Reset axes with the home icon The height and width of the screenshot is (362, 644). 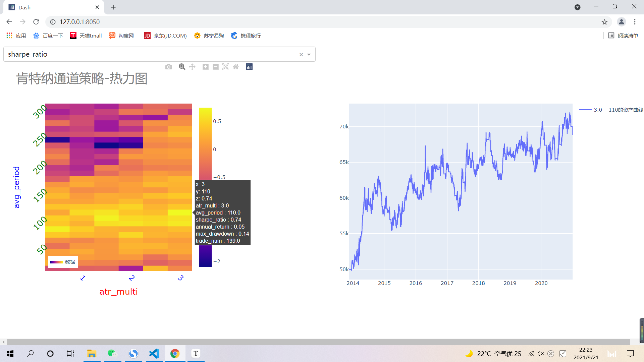pyautogui.click(x=236, y=67)
